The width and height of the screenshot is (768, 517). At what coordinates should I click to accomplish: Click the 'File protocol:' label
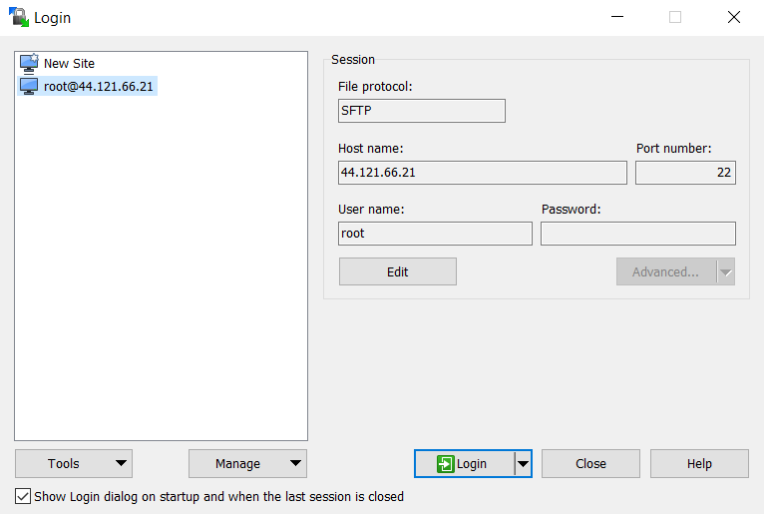click(375, 87)
